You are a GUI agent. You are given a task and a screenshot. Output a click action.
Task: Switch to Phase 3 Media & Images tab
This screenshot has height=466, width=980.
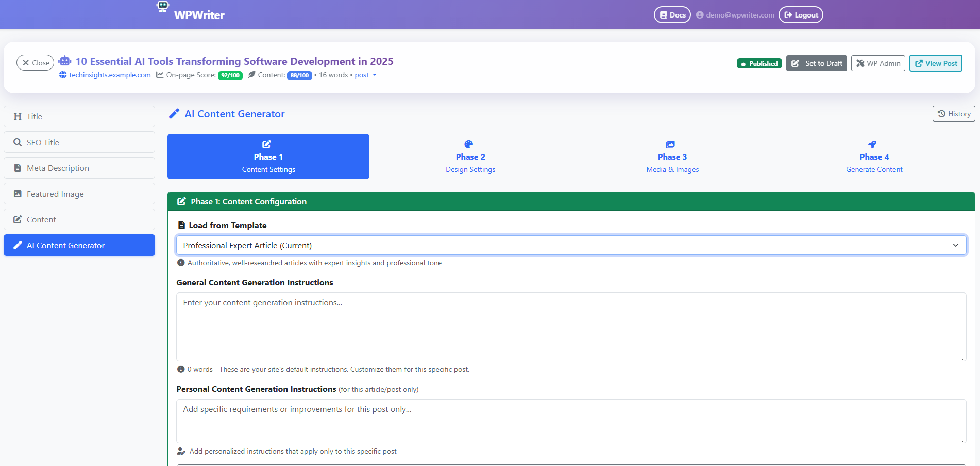pos(672,157)
